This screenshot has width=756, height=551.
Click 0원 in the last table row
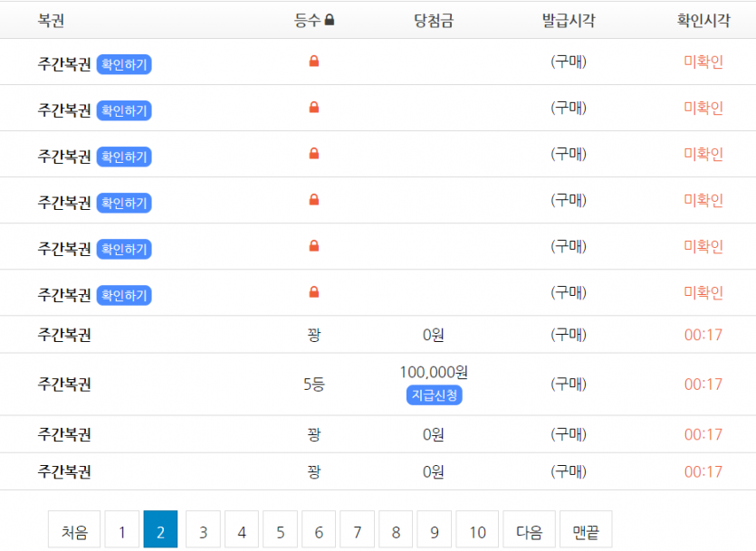pos(434,471)
